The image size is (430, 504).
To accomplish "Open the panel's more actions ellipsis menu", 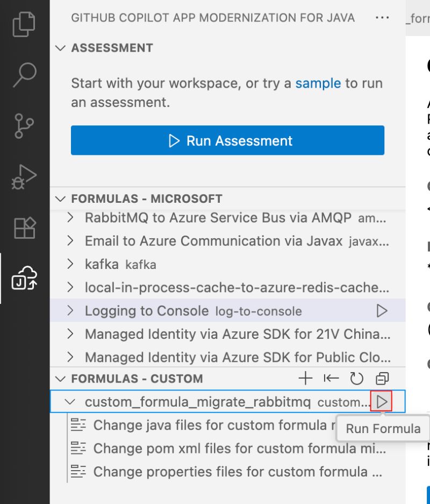I will [x=382, y=17].
